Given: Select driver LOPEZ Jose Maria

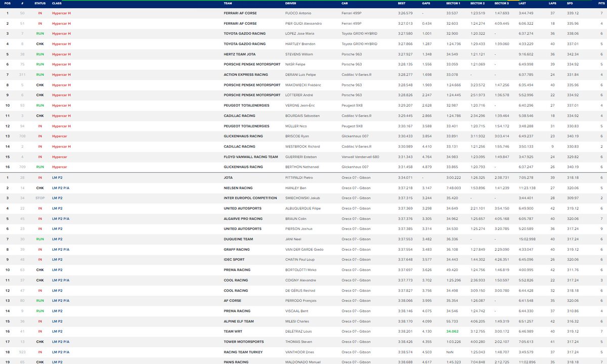Looking at the screenshot, I should 299,33.
